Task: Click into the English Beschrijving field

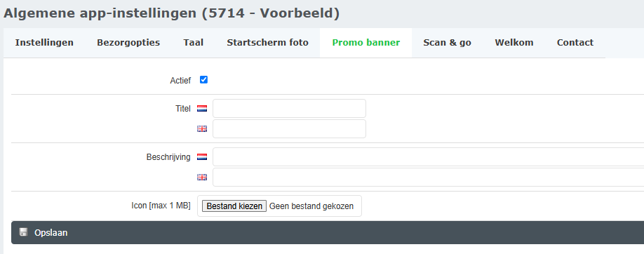Action: pyautogui.click(x=429, y=177)
